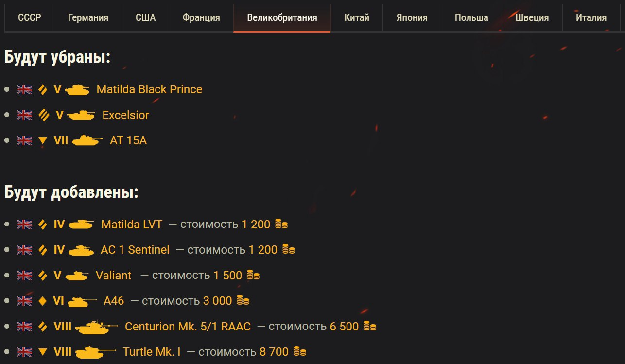
Task: Click the tank destroyer silhouette beside AT 15A
Action: [x=87, y=141]
